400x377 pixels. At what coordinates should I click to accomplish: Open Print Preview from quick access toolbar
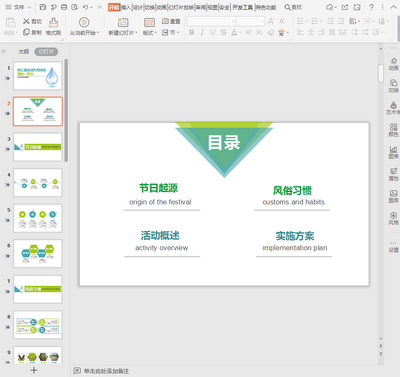(75, 7)
